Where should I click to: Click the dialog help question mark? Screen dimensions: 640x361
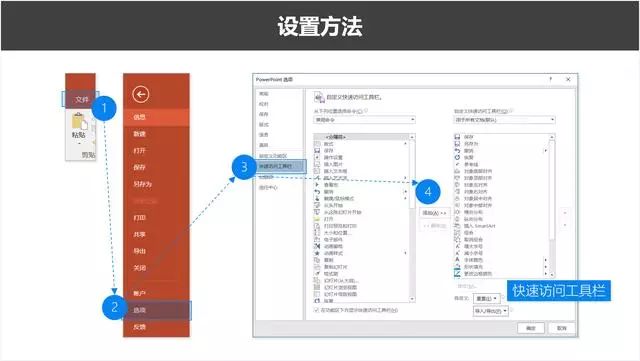point(551,79)
